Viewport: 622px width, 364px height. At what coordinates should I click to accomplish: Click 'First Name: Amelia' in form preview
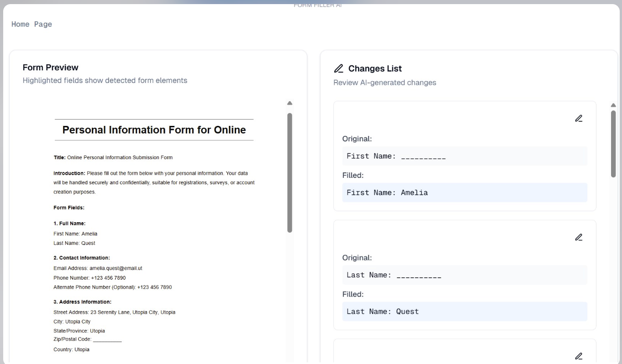(75, 234)
